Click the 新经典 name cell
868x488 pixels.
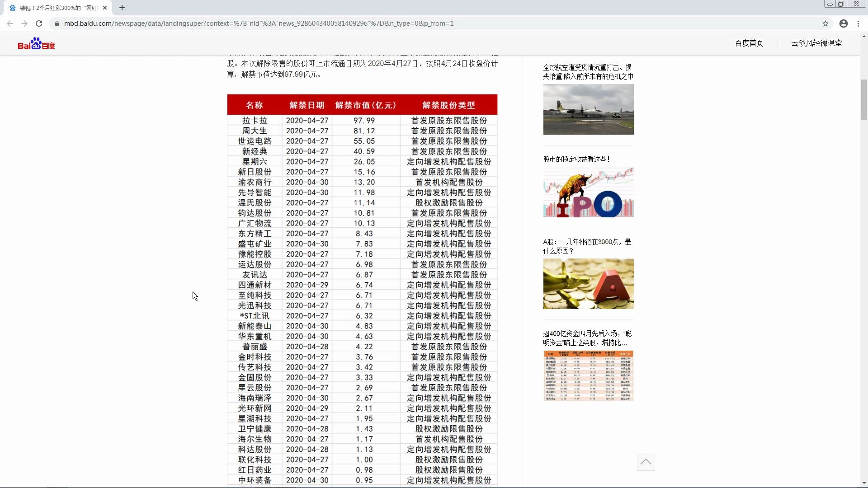point(255,151)
